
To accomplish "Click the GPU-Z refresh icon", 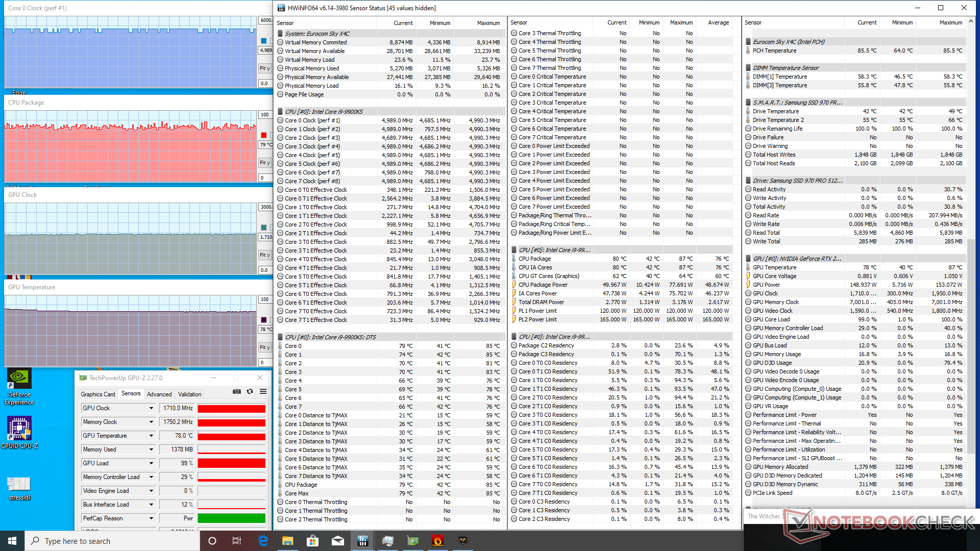I will [250, 391].
